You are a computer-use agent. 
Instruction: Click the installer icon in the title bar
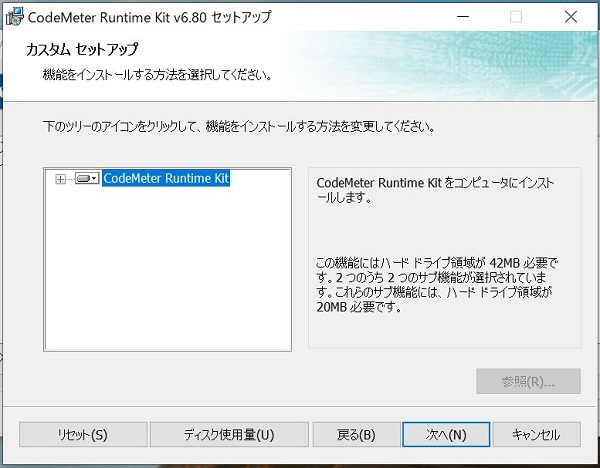coord(15,17)
